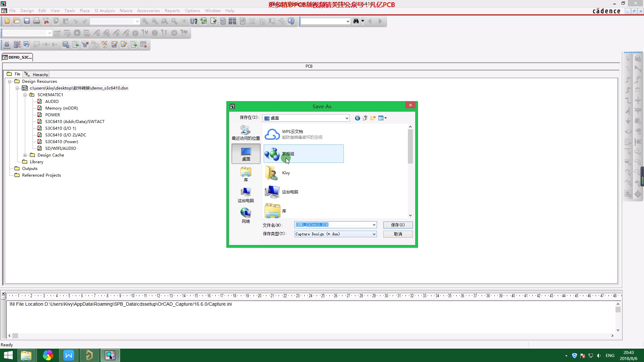Viewport: 644px width, 362px height.
Task: Click the Save document floppy icon
Action: click(27, 21)
